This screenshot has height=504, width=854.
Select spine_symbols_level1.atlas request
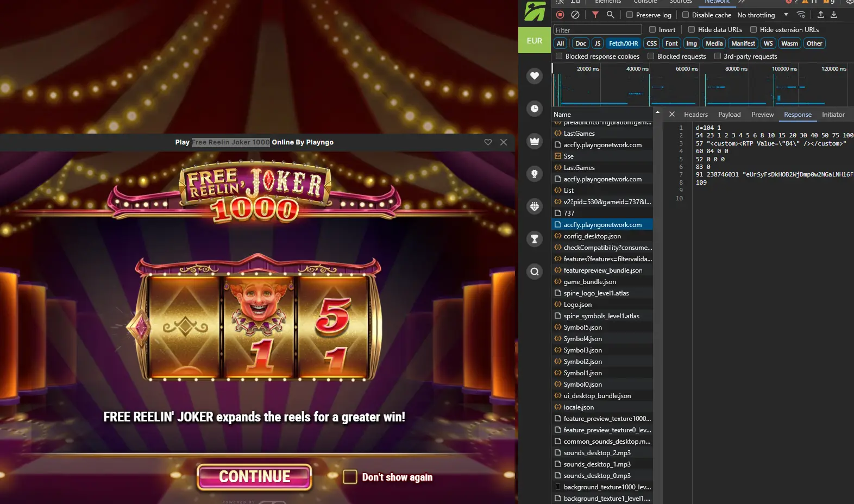602,316
